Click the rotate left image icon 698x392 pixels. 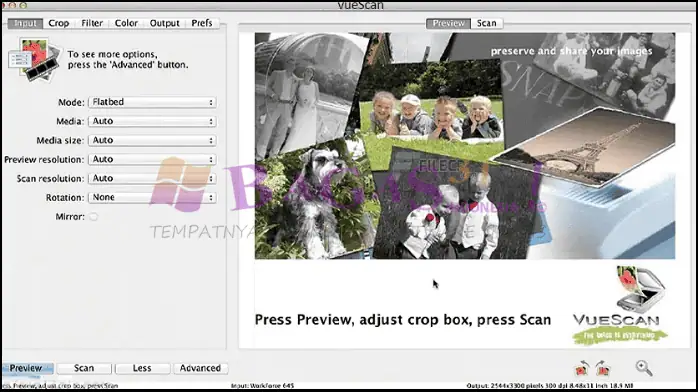(x=582, y=368)
